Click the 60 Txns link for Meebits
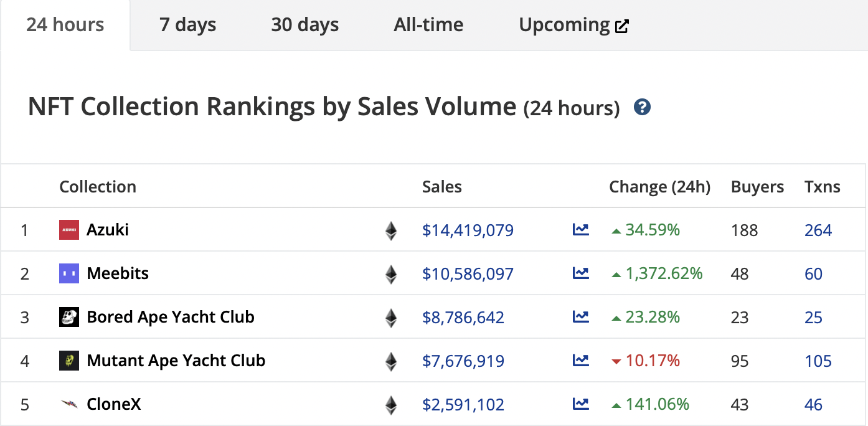This screenshot has height=426, width=868. pyautogui.click(x=813, y=273)
